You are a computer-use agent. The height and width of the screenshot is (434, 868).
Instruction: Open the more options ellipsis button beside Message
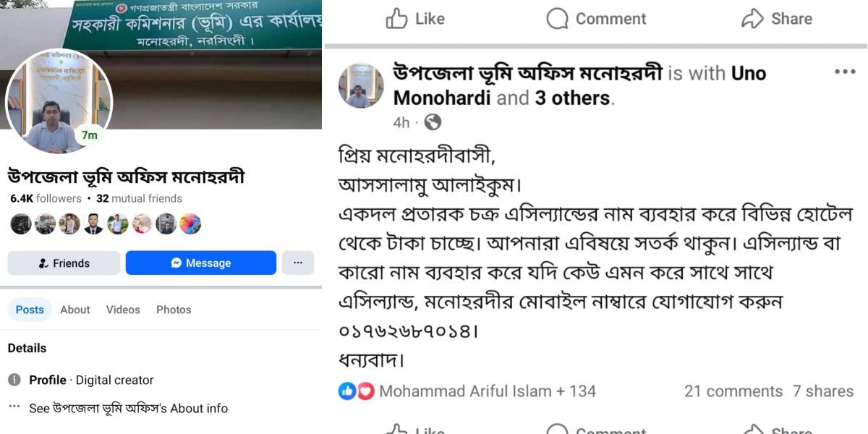pyautogui.click(x=298, y=263)
